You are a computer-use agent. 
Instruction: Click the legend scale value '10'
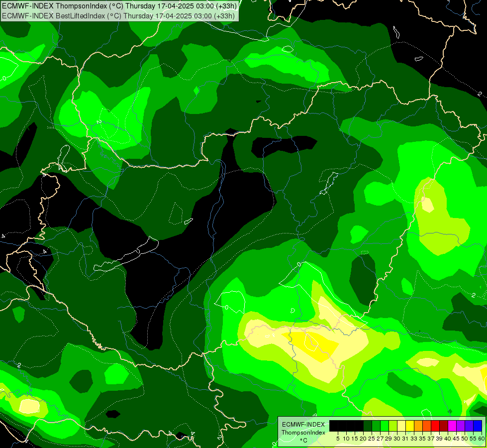coord(346,439)
